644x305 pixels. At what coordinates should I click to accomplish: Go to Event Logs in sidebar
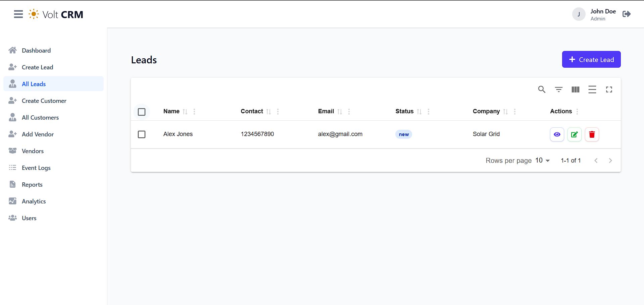[36, 168]
